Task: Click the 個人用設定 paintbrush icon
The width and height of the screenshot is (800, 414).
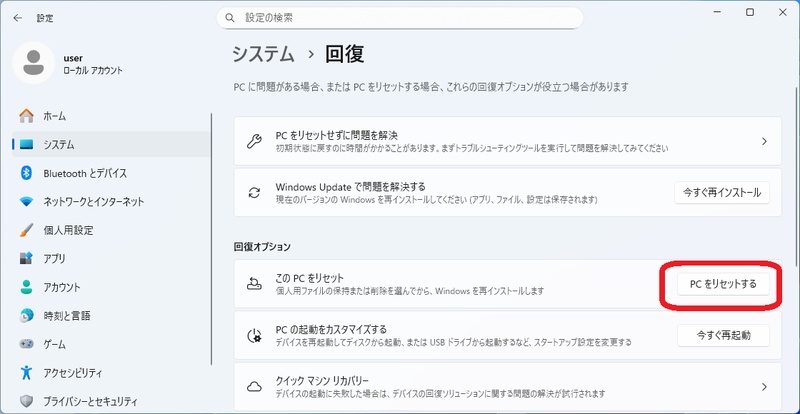Action: tap(27, 230)
